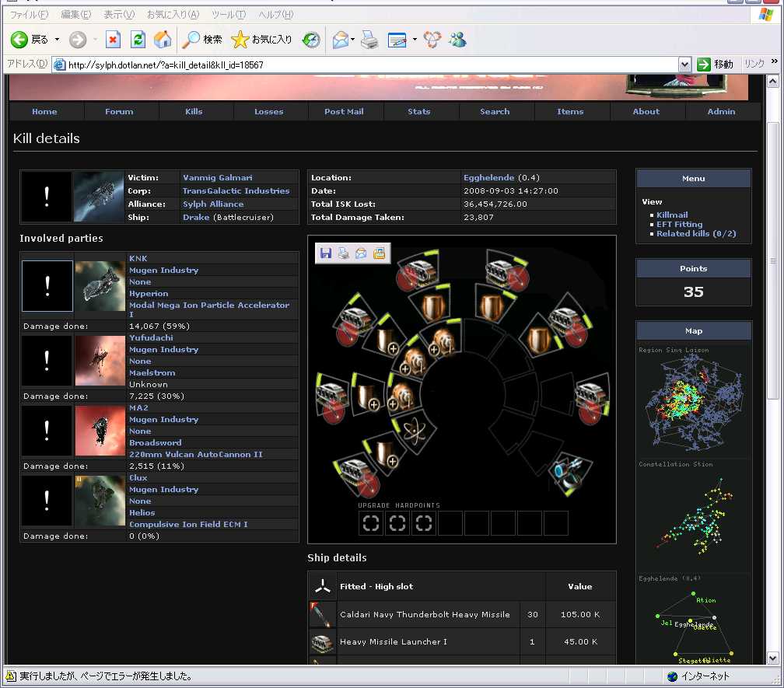Open the Sylph Alliance link
The width and height of the screenshot is (784, 688).
(x=213, y=204)
